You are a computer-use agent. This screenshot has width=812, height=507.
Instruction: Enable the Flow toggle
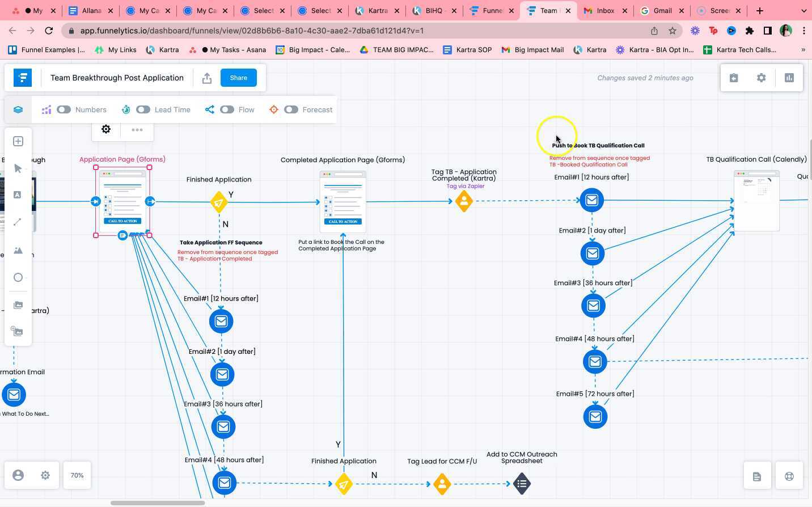coord(227,109)
